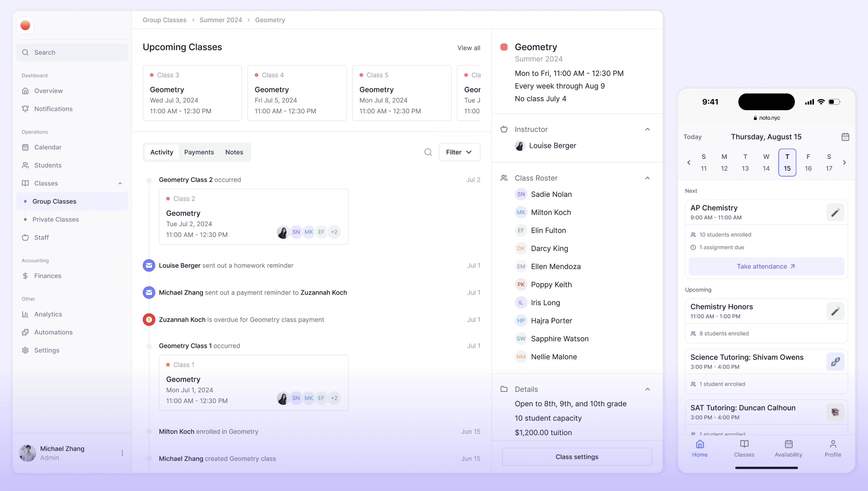
Task: Click the AP Chemistry test tube icon
Action: click(835, 212)
